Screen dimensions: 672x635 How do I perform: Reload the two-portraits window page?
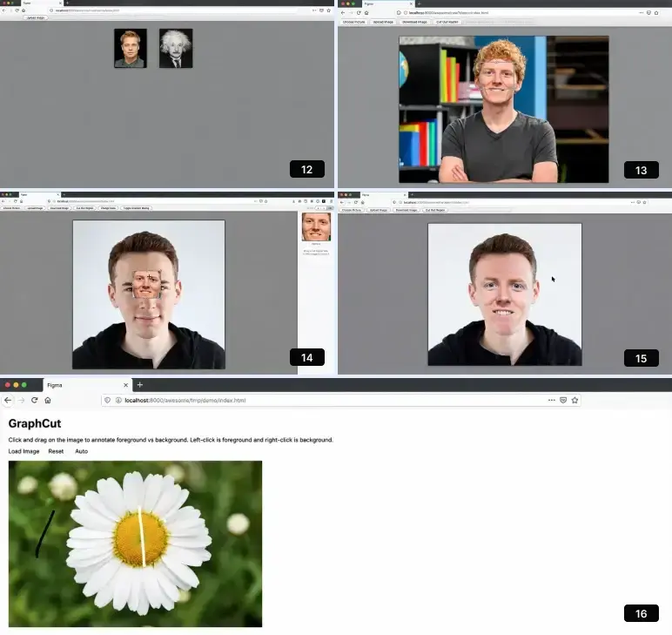coord(17,10)
